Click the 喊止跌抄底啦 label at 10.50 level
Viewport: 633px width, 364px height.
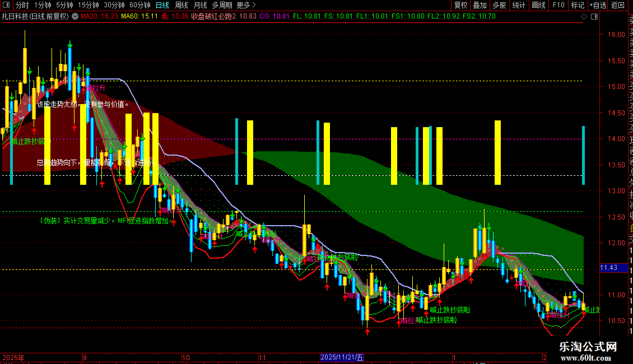click(436, 320)
